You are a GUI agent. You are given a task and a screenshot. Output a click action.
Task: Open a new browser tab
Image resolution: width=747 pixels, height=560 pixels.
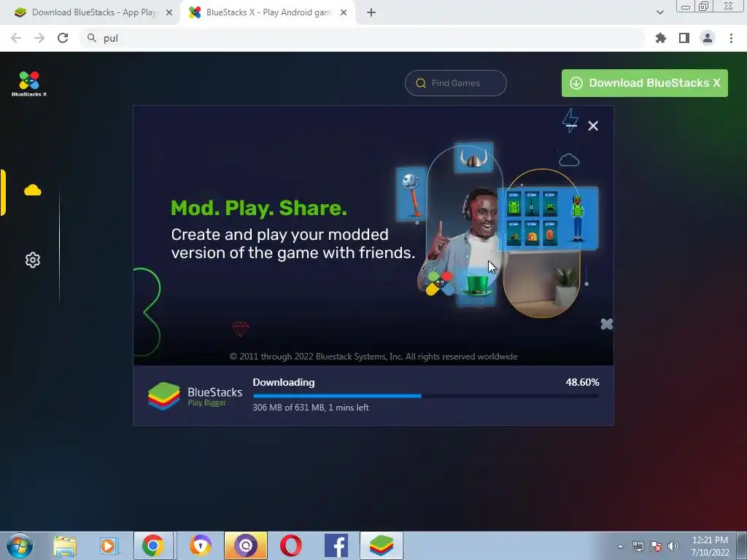click(x=371, y=13)
